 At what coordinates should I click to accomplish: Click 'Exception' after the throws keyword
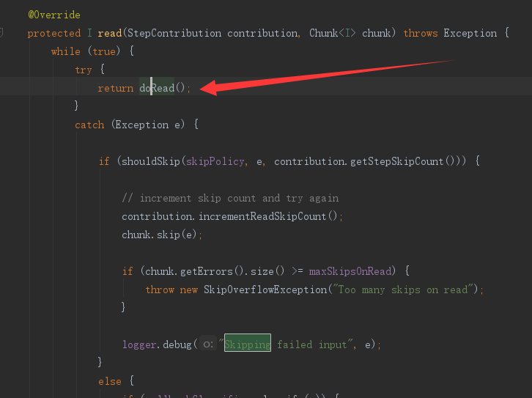470,33
